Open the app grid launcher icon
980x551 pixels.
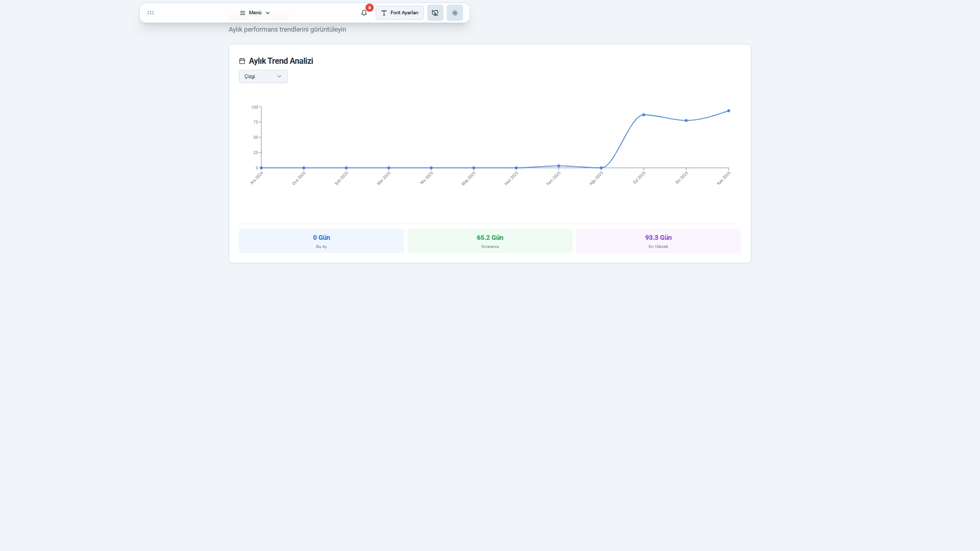coord(151,13)
